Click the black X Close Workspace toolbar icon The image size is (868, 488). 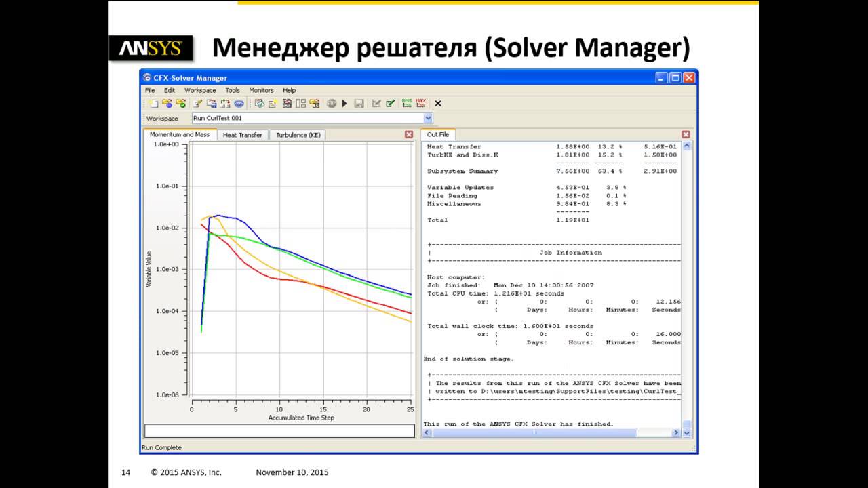438,104
